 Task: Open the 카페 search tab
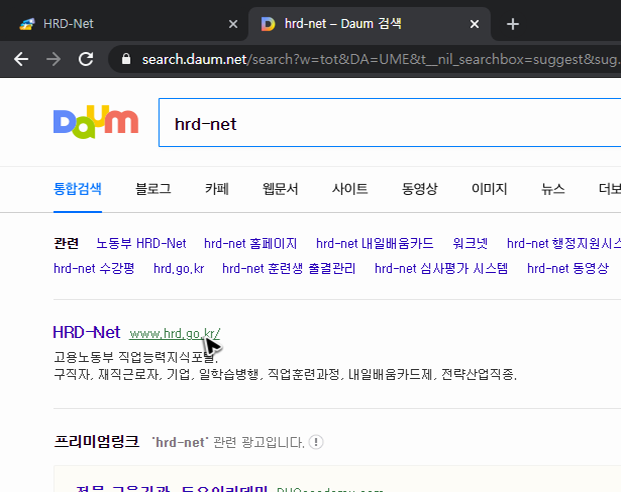click(x=217, y=189)
